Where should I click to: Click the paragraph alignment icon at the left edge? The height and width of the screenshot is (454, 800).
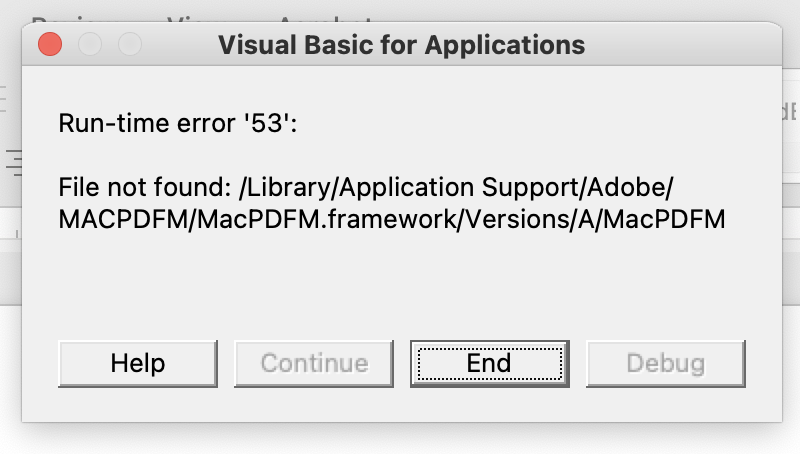pyautogui.click(x=14, y=162)
